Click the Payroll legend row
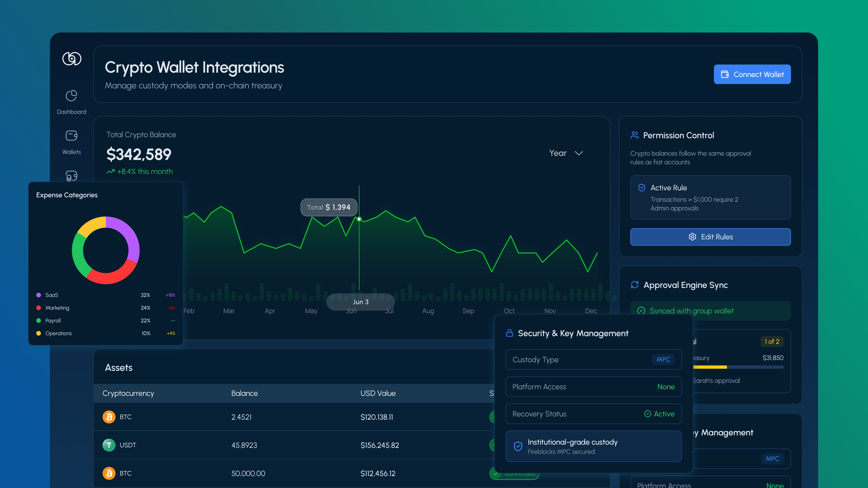The image size is (868, 488). click(106, 321)
